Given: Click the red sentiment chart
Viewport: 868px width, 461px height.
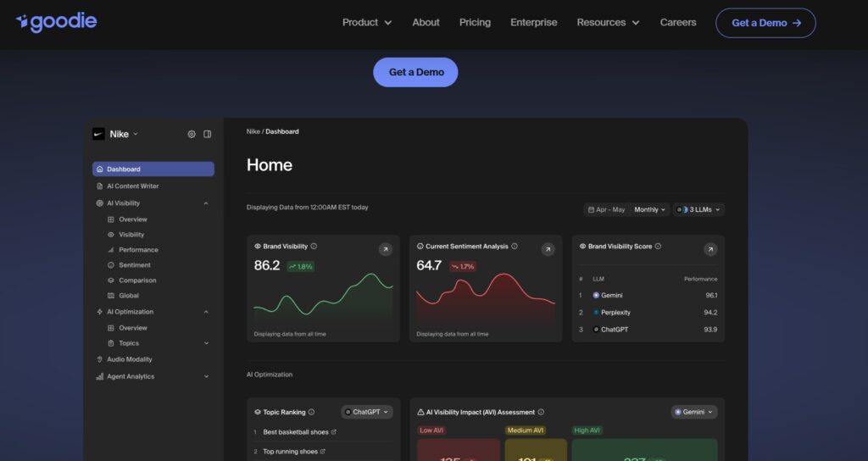Looking at the screenshot, I should [486, 297].
